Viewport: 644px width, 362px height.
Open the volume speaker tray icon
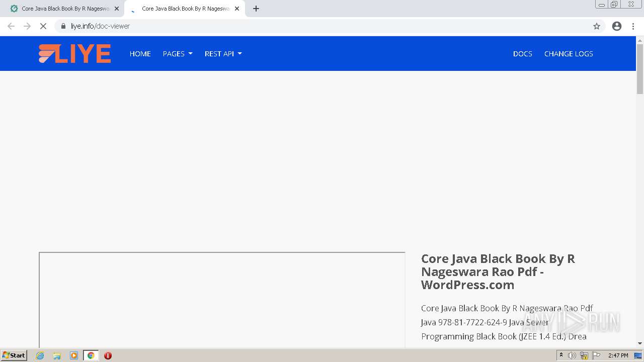(572, 355)
